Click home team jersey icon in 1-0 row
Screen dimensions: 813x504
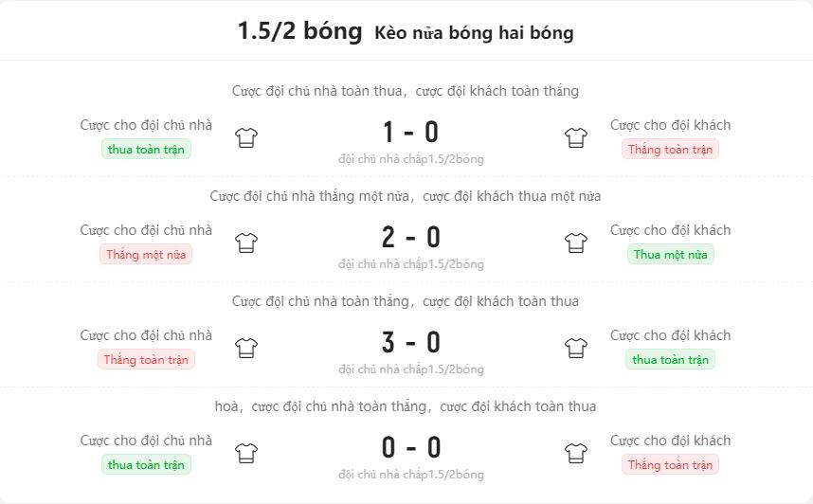(x=246, y=138)
